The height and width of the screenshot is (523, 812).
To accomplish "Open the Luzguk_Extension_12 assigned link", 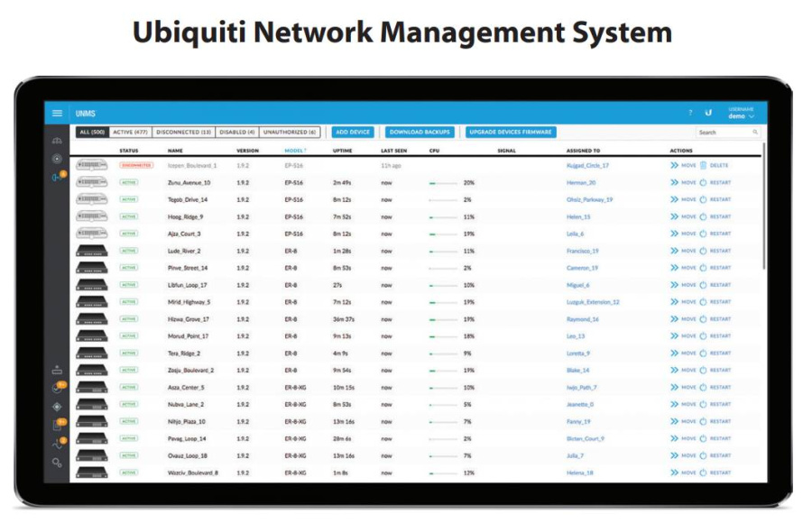I will coord(593,302).
